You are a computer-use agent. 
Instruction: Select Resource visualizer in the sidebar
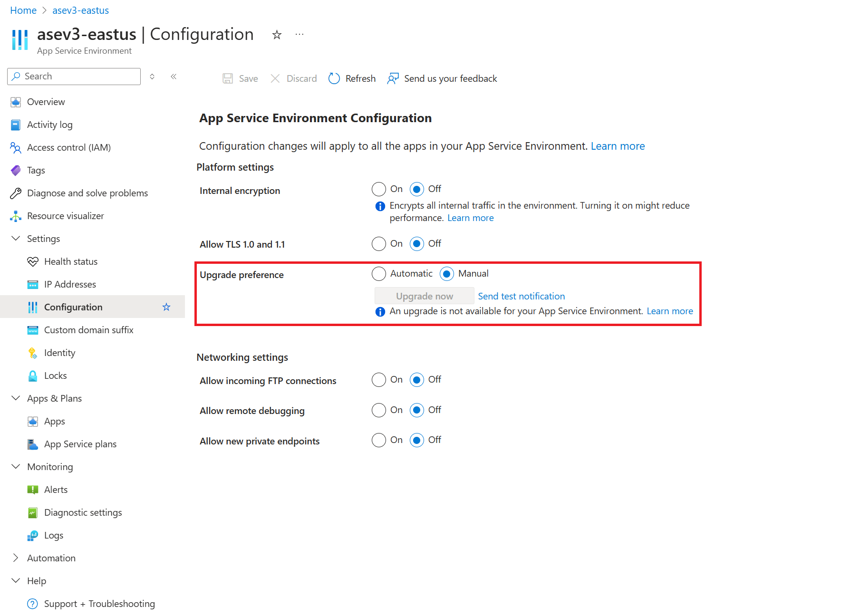[66, 216]
